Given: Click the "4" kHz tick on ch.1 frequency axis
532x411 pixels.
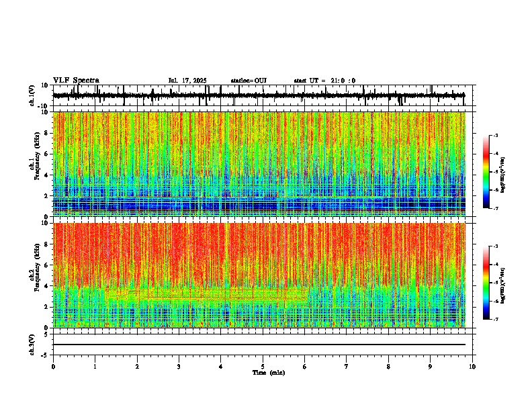Looking at the screenshot, I should (47, 175).
